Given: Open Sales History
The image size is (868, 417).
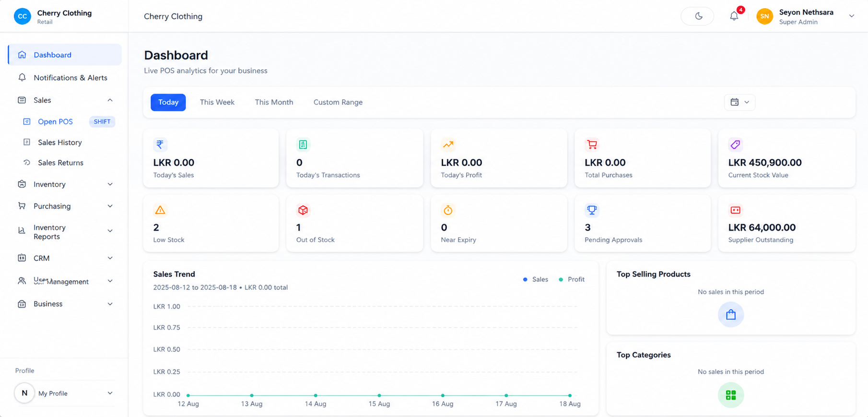Looking at the screenshot, I should [x=60, y=143].
